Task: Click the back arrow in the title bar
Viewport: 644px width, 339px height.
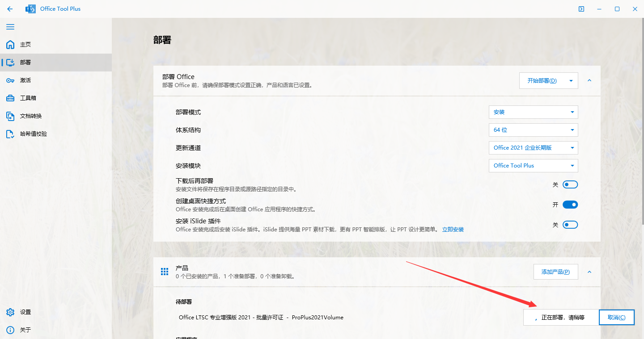Action: coord(10,8)
